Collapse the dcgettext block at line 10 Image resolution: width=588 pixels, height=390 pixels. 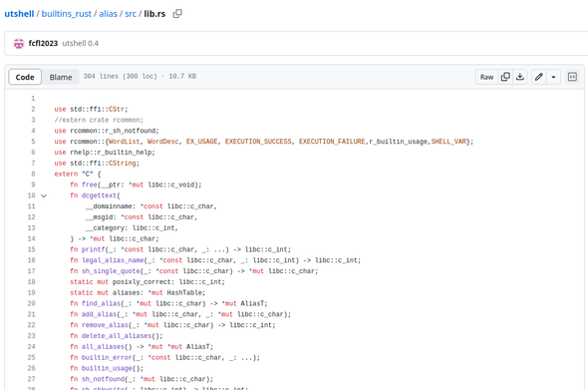[x=44, y=195]
